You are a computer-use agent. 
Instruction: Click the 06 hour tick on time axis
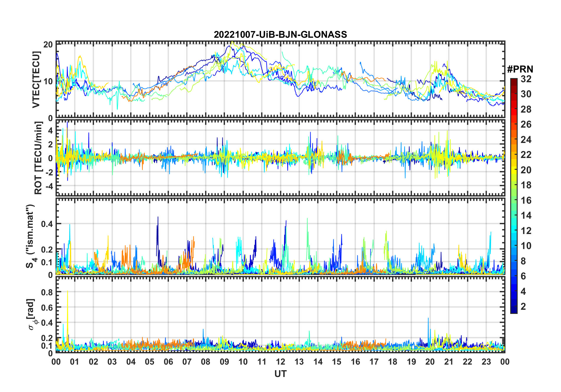point(168,362)
